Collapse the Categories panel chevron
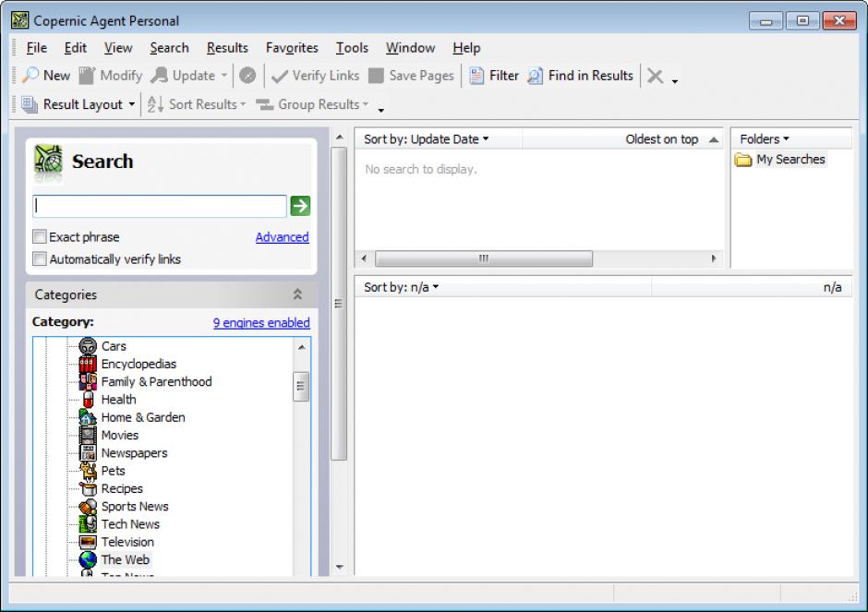 (x=297, y=294)
